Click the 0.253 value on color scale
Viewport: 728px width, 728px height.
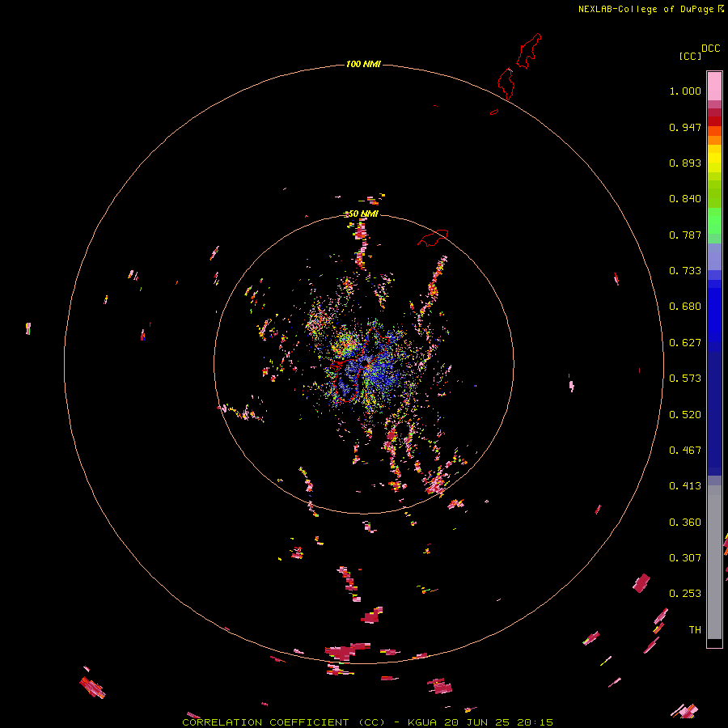coord(685,594)
